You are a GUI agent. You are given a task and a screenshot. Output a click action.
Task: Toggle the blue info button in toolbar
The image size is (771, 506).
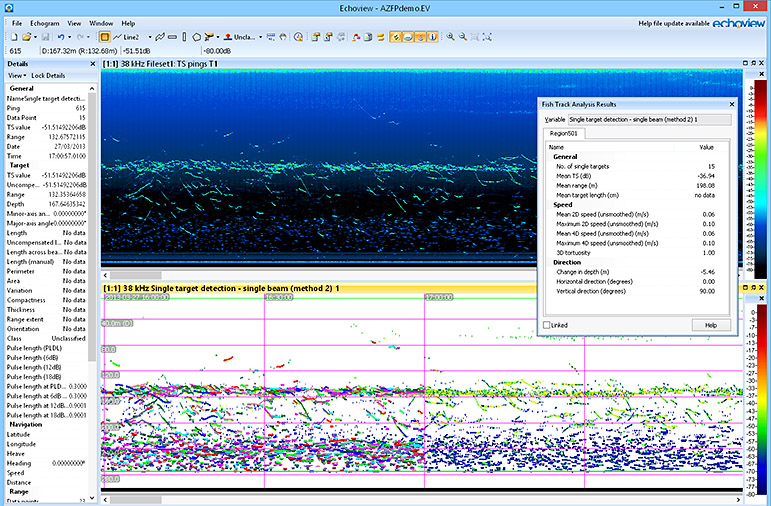point(433,37)
